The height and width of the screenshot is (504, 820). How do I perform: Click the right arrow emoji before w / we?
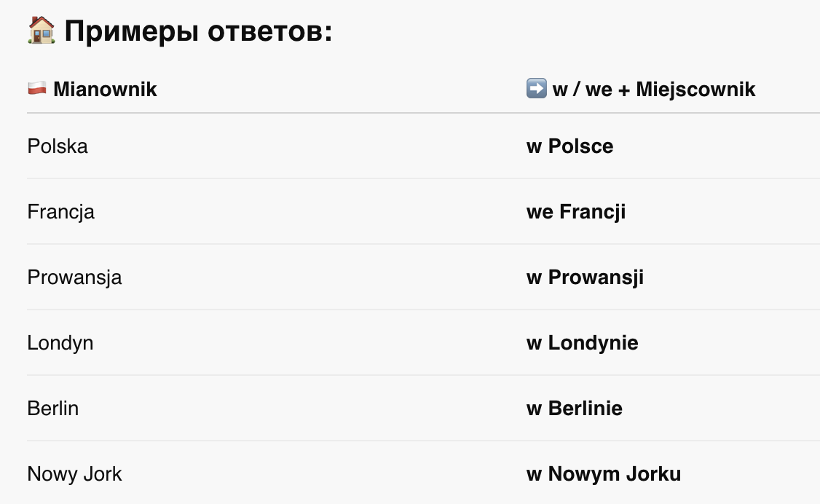click(x=537, y=88)
